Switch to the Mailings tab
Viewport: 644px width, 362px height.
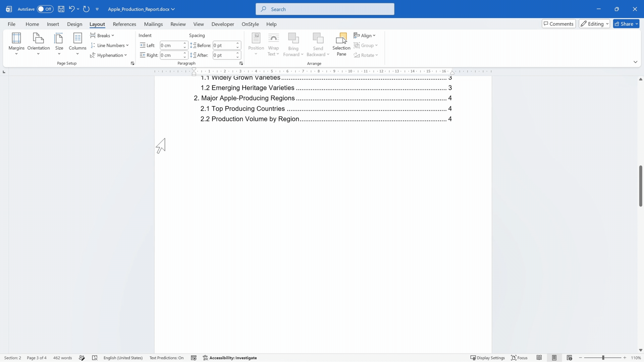[x=153, y=24]
